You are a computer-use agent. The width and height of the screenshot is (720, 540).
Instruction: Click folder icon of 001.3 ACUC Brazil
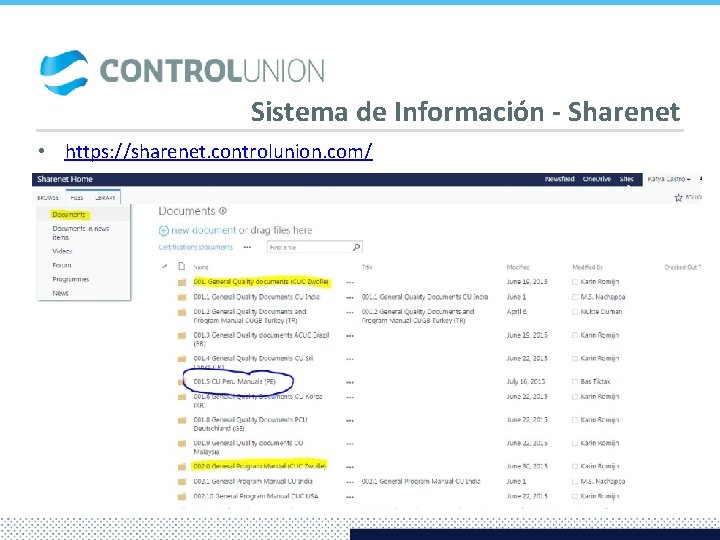coord(182,336)
